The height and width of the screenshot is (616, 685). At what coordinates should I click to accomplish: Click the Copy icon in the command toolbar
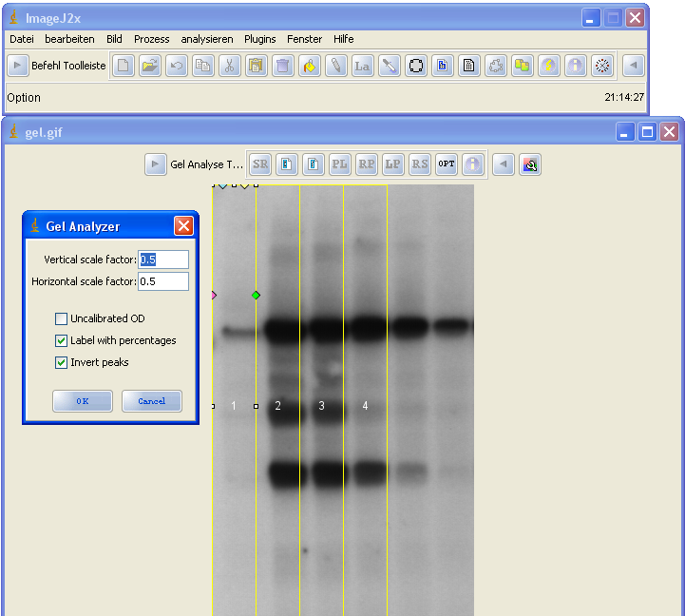coord(203,66)
